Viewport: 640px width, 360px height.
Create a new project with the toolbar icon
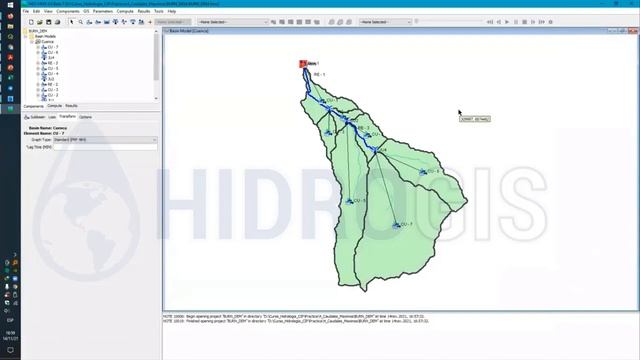tap(31, 22)
